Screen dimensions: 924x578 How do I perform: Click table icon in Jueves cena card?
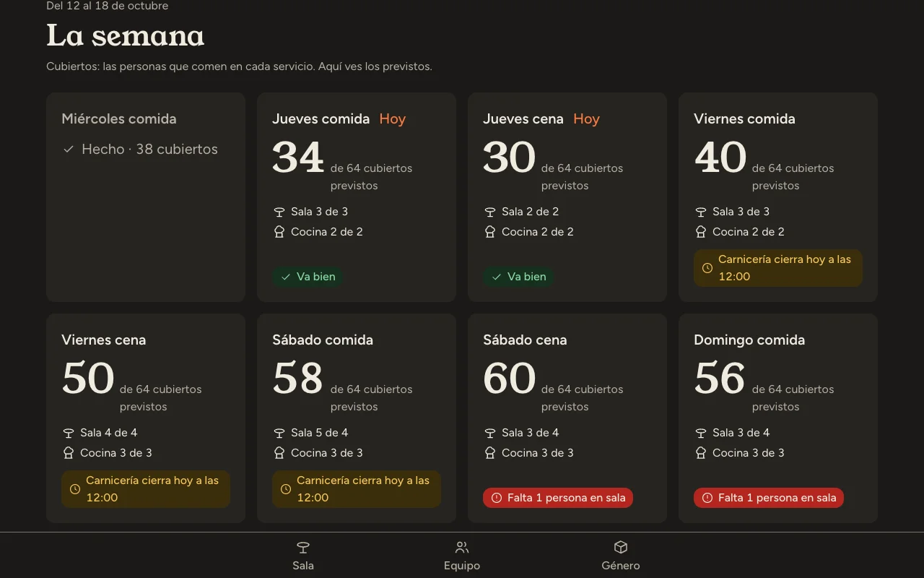coord(490,212)
